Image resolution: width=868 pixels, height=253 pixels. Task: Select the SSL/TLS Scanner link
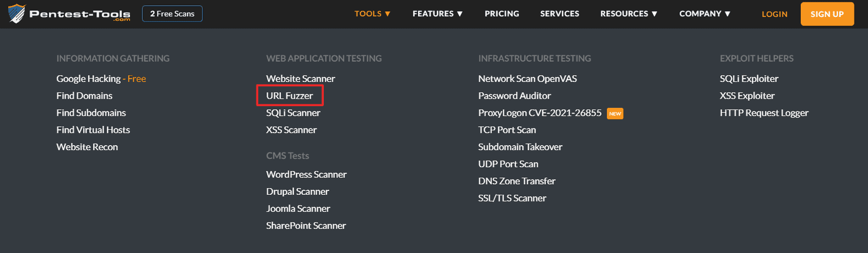coord(512,198)
